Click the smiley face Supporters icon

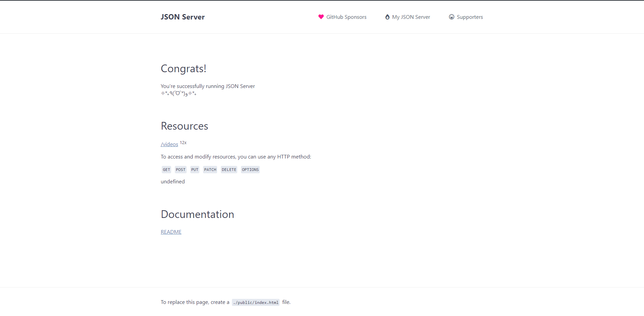tap(452, 17)
